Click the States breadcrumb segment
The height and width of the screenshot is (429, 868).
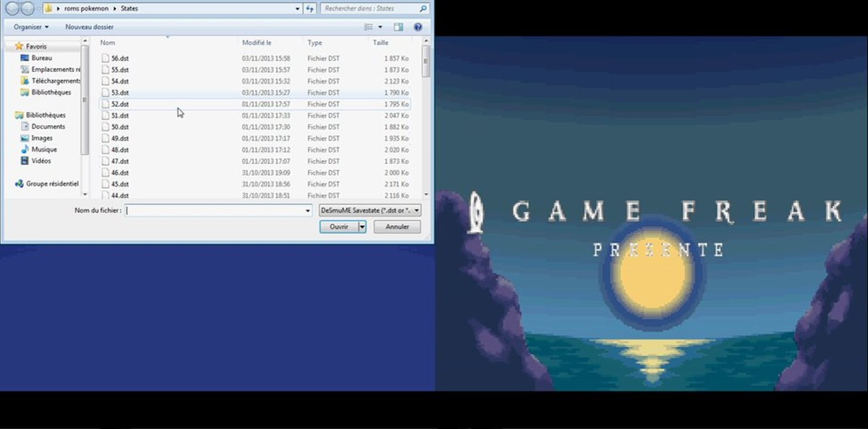[129, 9]
